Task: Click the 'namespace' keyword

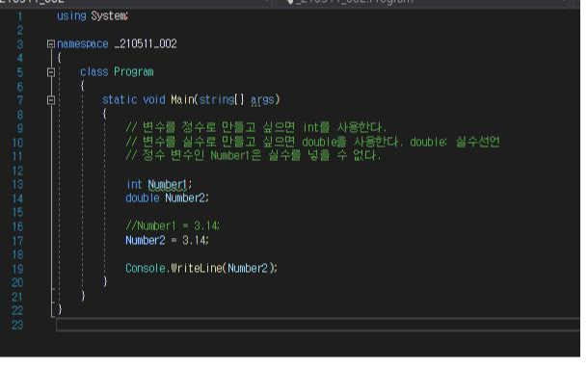Action: pos(83,44)
